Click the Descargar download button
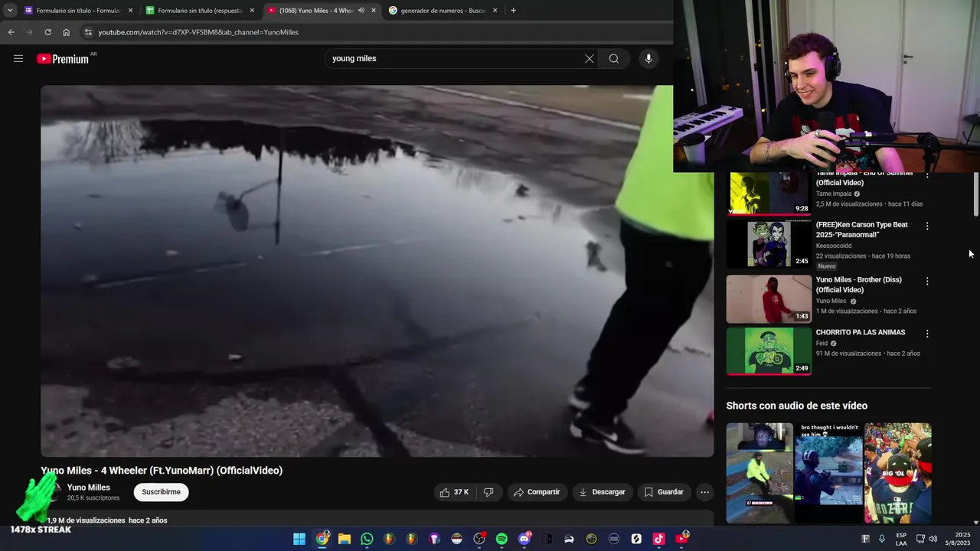 (x=602, y=492)
